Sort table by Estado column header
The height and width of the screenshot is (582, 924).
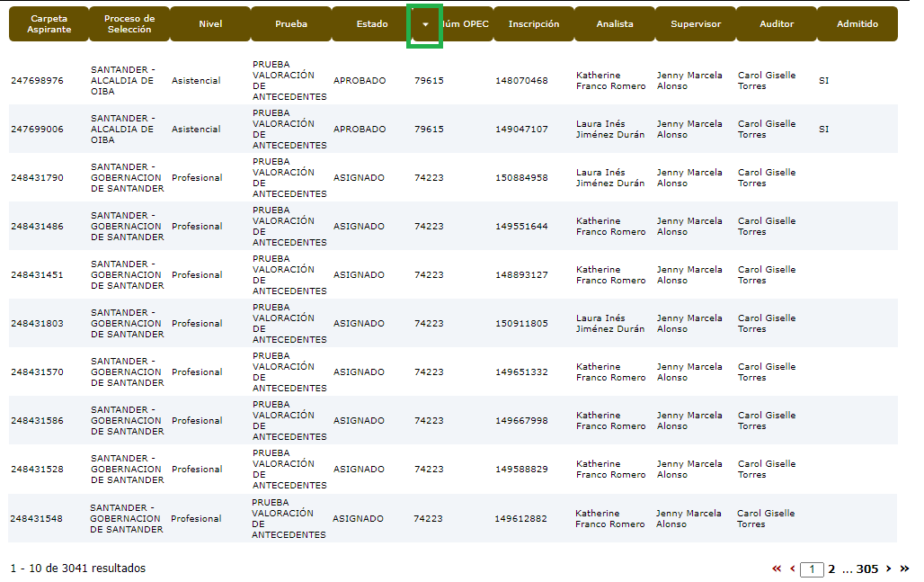[371, 24]
